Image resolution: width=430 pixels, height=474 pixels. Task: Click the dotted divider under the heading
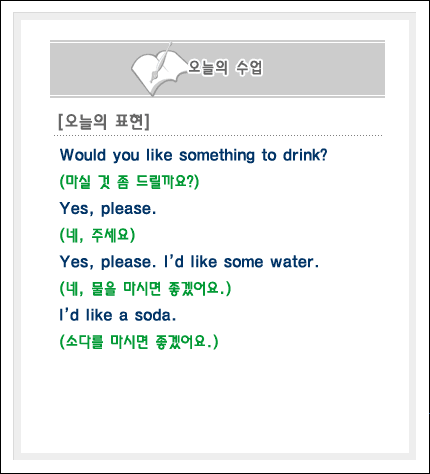pyautogui.click(x=218, y=136)
